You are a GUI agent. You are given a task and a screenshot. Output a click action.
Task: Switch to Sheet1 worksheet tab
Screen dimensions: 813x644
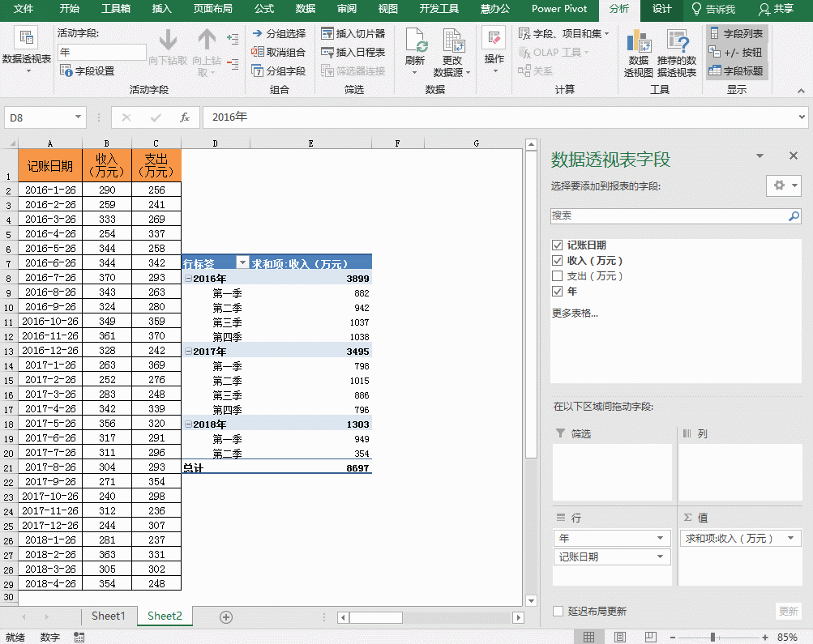point(109,616)
